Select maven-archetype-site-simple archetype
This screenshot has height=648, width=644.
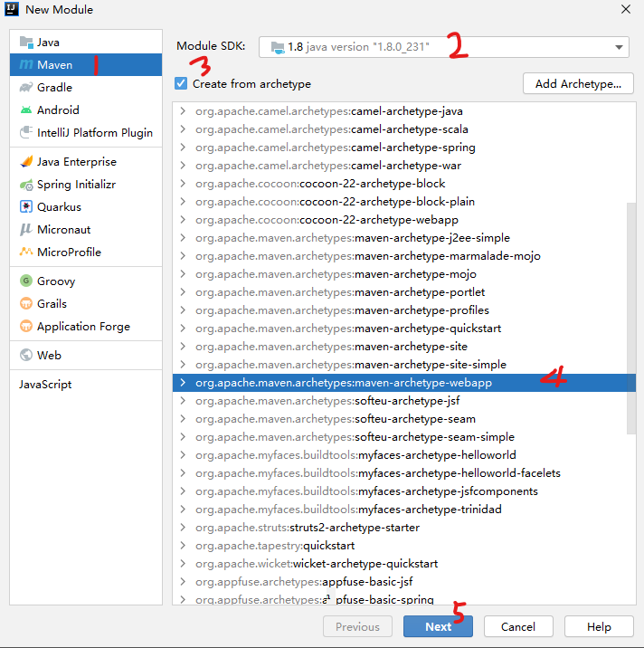pos(404,365)
